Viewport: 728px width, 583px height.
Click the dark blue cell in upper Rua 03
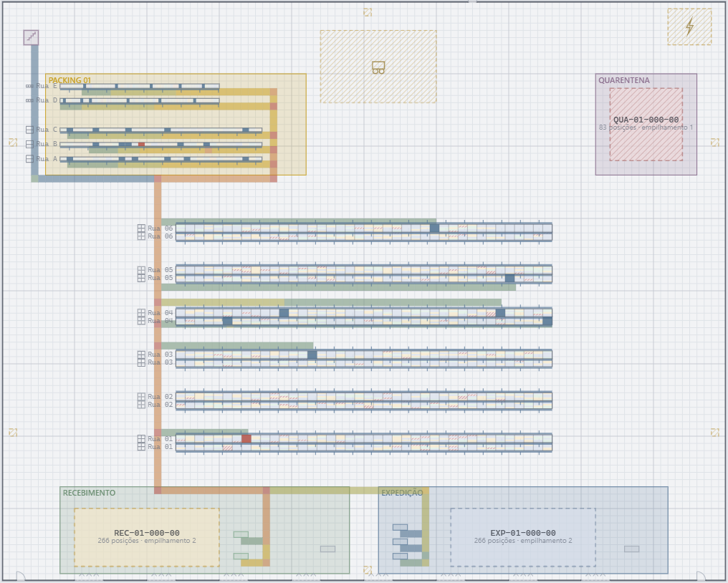(312, 355)
